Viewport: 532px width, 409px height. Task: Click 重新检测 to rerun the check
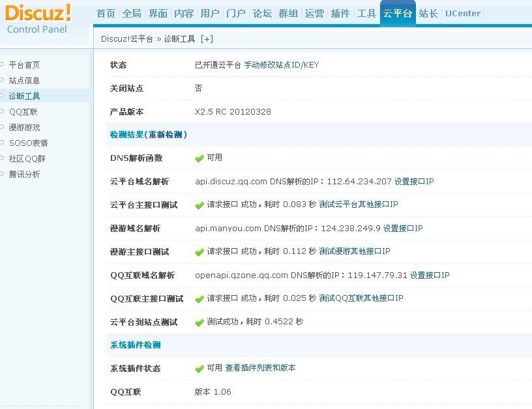(166, 135)
